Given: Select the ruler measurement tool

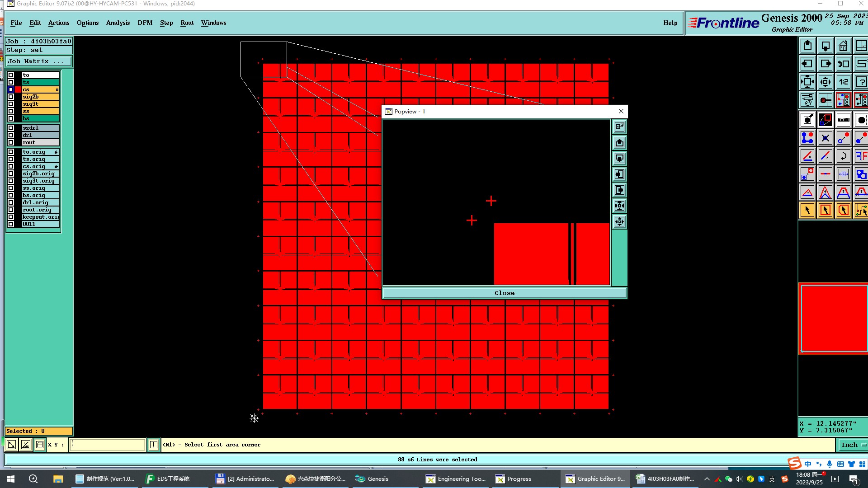Looking at the screenshot, I should tap(843, 120).
